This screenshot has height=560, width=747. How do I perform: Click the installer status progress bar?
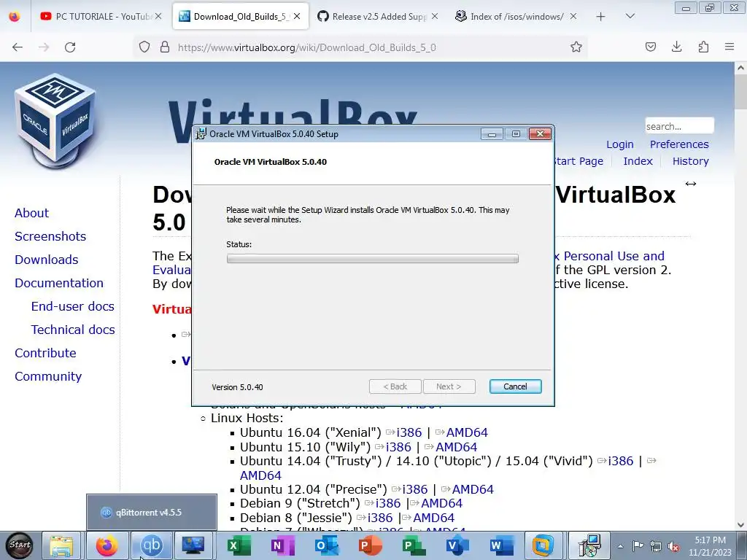[x=373, y=259]
